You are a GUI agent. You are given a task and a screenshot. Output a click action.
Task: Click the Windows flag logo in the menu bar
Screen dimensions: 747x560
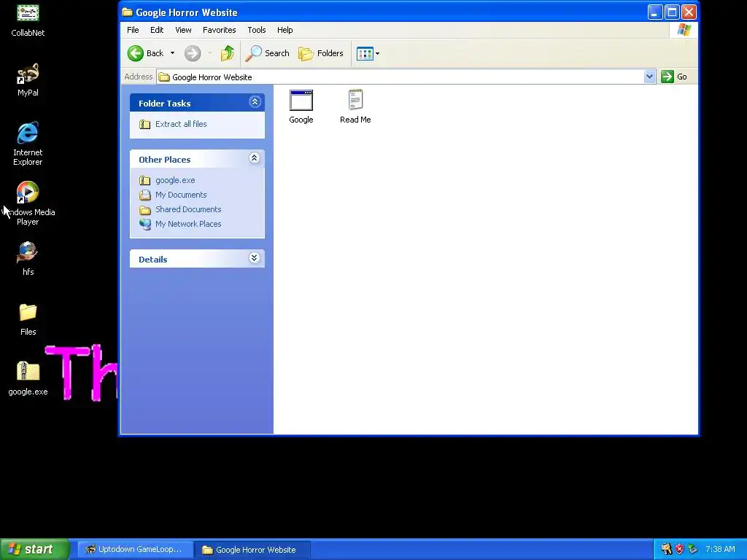[684, 30]
